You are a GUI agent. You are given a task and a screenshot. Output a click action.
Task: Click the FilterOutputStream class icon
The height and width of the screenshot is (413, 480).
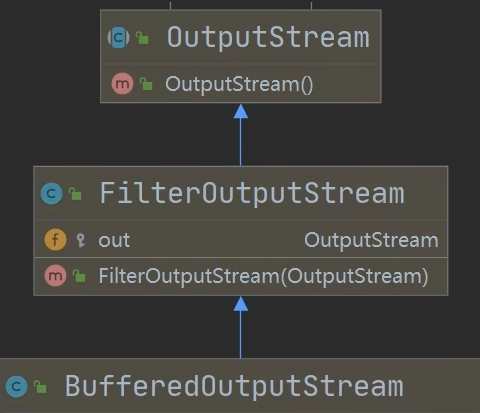point(51,193)
